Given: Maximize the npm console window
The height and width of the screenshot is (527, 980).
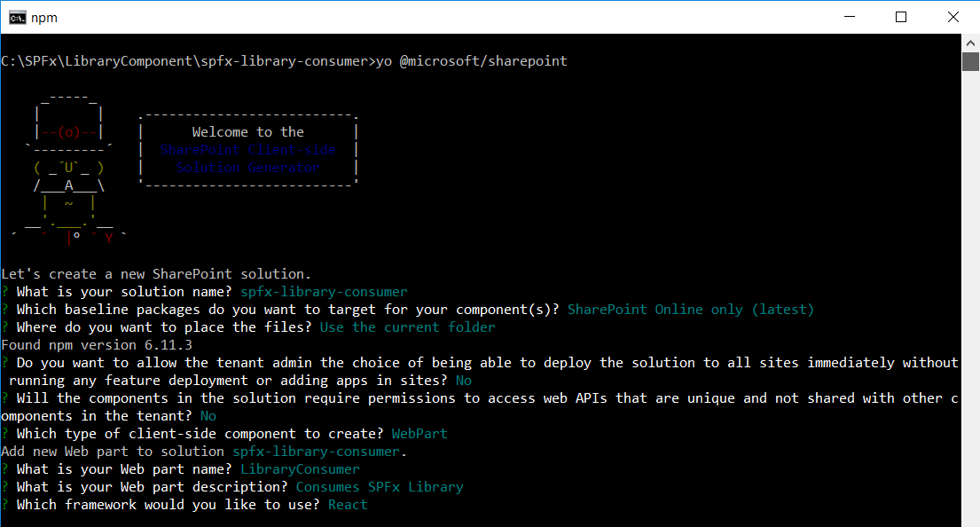Looking at the screenshot, I should [901, 17].
